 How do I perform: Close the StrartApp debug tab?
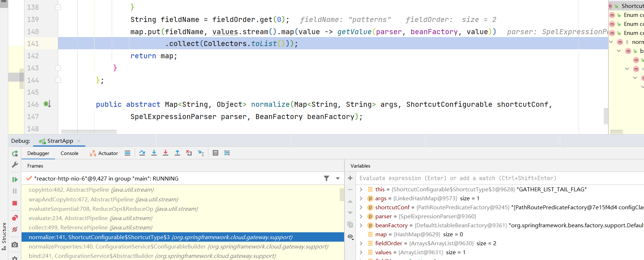click(x=79, y=141)
